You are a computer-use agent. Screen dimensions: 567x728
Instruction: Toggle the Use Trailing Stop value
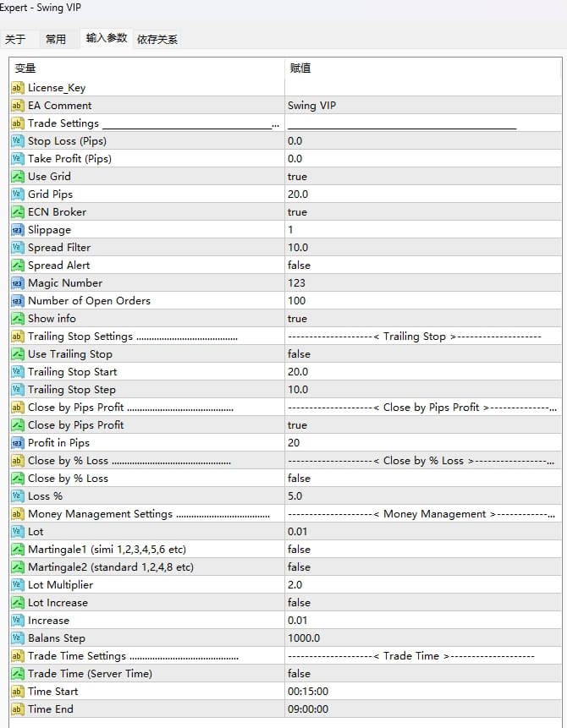299,354
